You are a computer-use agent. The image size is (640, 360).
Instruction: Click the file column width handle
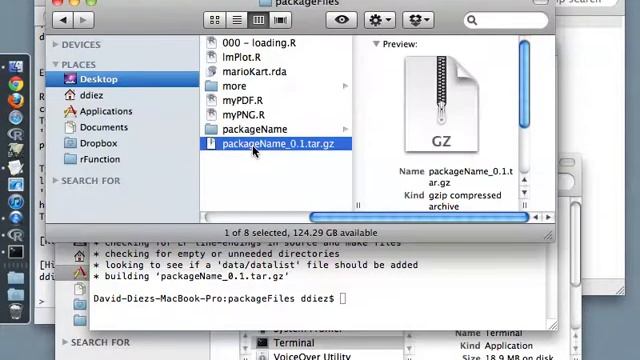pos(358,205)
